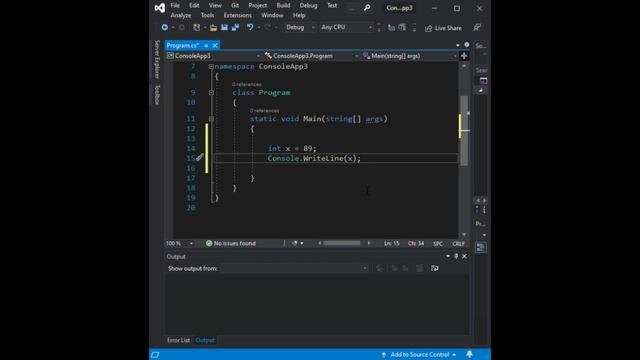Click the Save icon in toolbar

[x=224, y=27]
